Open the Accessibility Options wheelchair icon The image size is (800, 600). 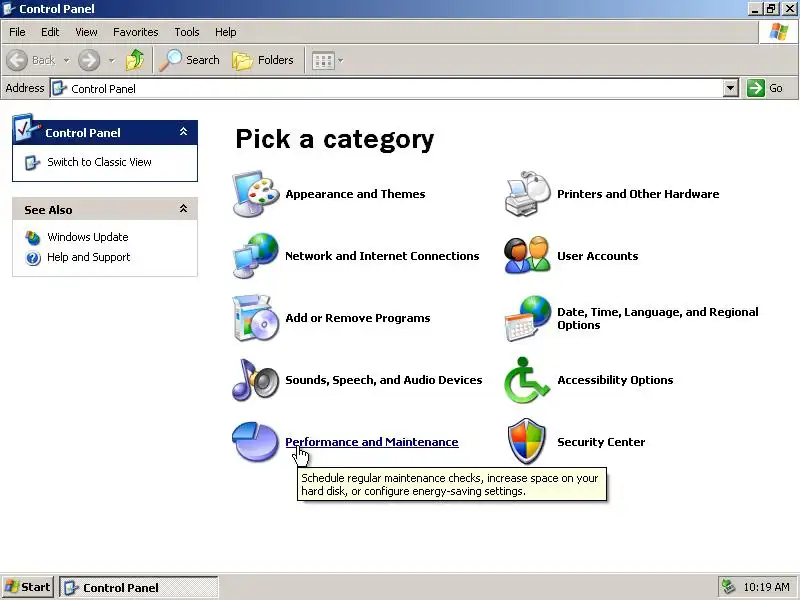[528, 380]
